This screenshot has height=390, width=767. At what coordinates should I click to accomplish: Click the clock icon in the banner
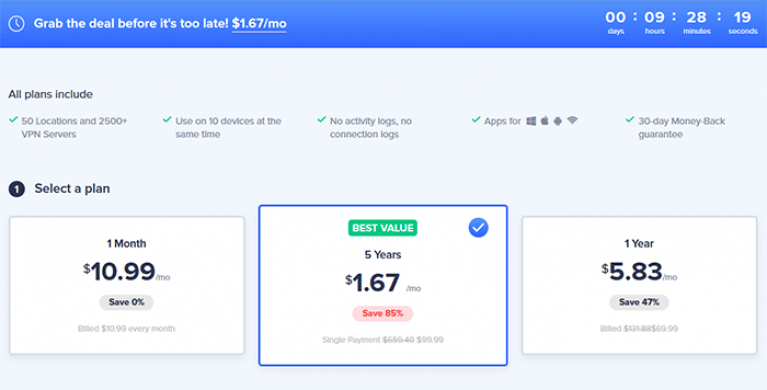coord(17,23)
